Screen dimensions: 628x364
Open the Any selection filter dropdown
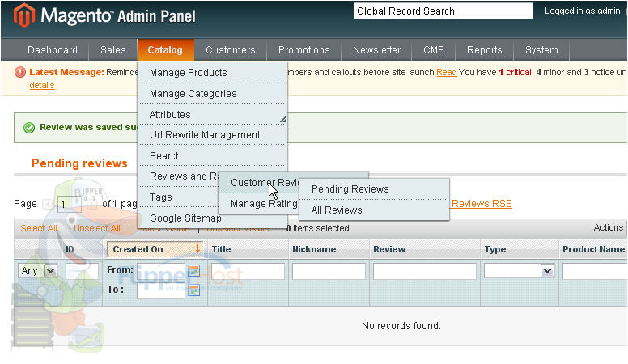pos(38,271)
